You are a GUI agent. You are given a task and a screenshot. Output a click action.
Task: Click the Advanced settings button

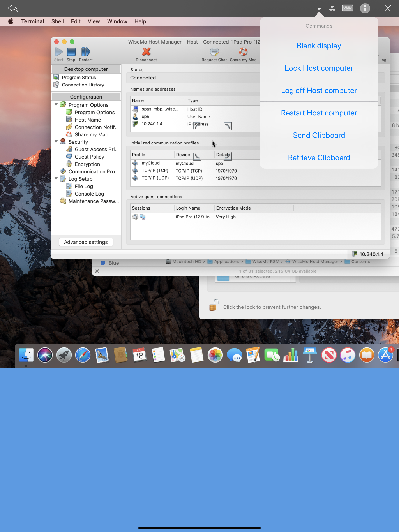coord(86,242)
